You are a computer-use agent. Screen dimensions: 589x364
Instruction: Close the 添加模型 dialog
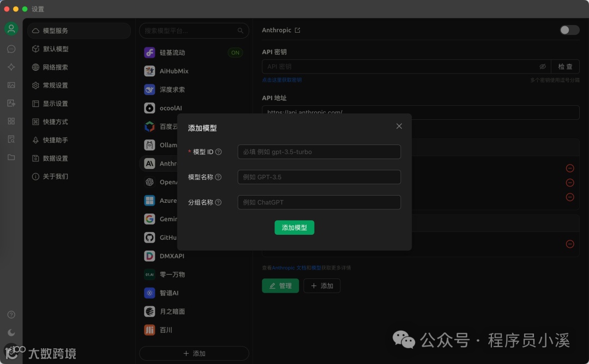pyautogui.click(x=399, y=126)
